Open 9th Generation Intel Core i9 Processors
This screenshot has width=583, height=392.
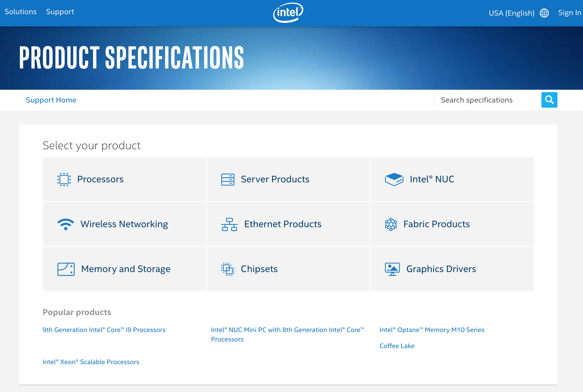point(104,329)
